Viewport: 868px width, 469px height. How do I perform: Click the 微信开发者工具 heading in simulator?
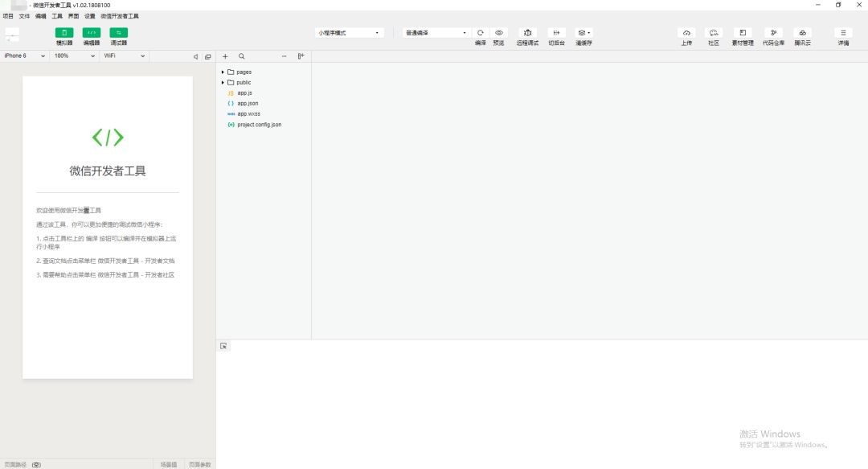point(108,171)
